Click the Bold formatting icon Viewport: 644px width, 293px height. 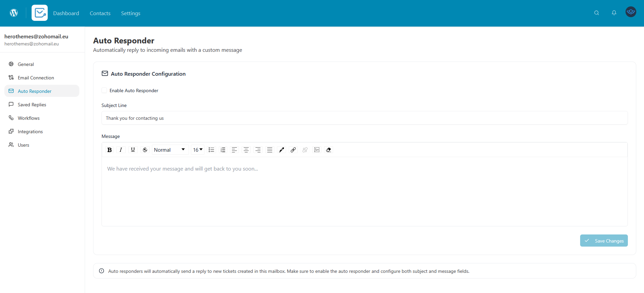coord(109,150)
